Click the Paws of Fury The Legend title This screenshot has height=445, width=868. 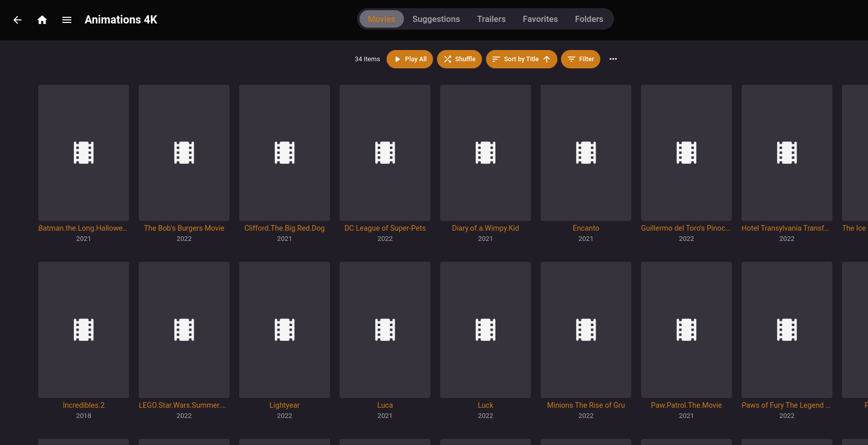point(786,405)
